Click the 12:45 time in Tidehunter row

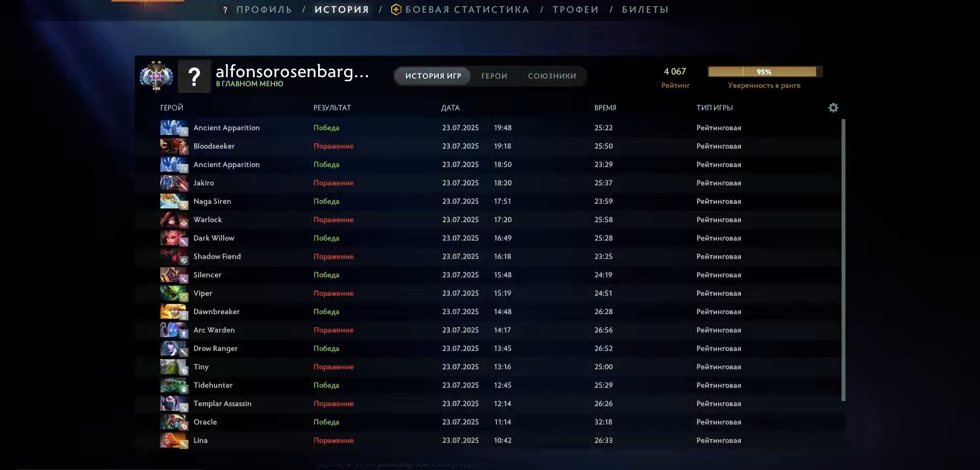pyautogui.click(x=503, y=385)
